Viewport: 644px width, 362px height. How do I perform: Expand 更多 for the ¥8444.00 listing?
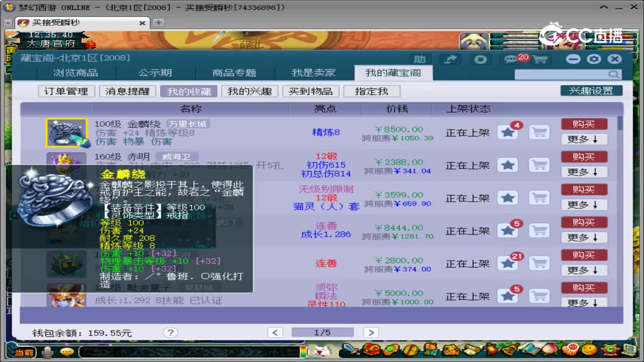click(584, 237)
